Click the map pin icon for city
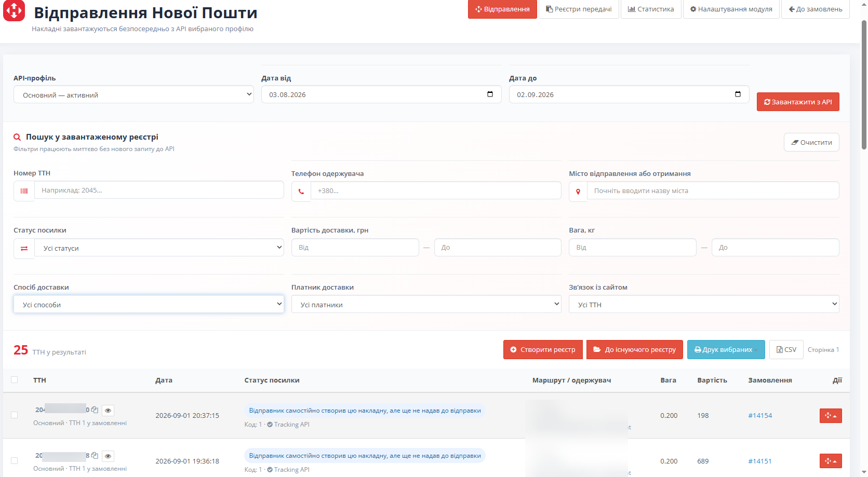 [578, 192]
